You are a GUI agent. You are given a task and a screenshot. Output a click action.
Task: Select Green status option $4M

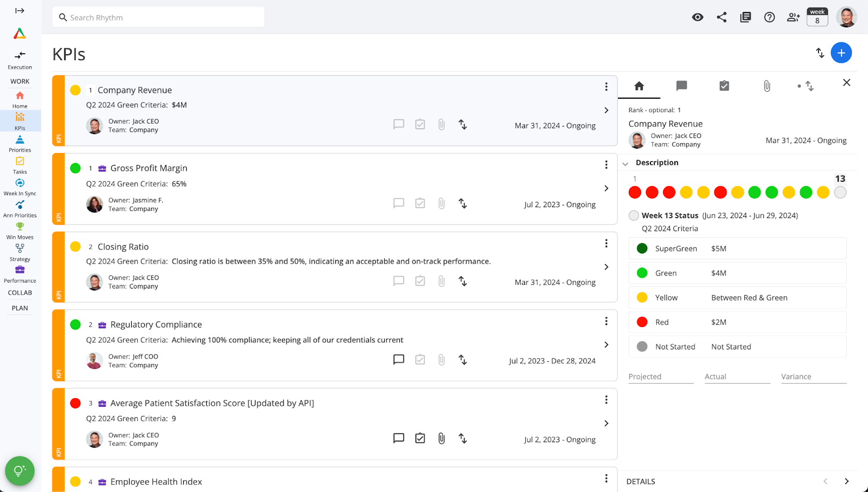737,273
